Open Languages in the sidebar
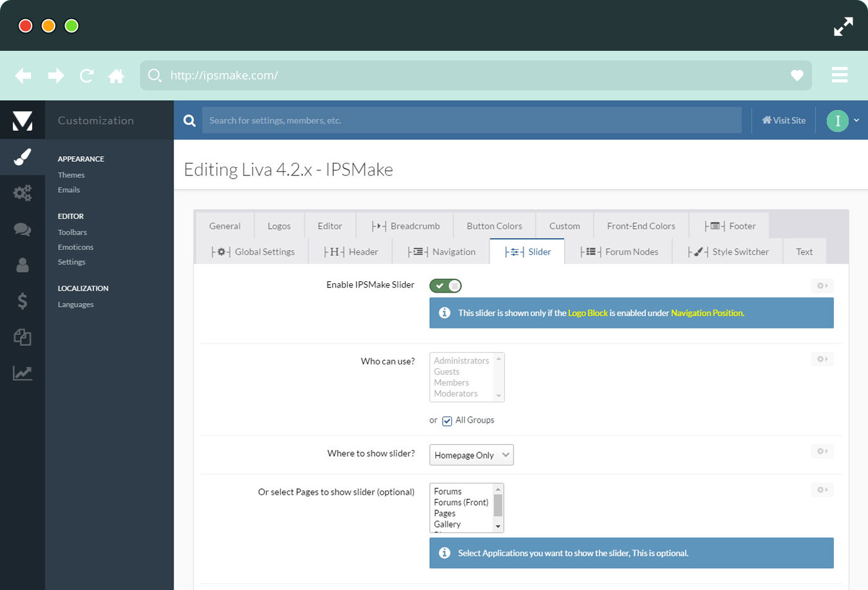This screenshot has width=868, height=590. point(76,304)
